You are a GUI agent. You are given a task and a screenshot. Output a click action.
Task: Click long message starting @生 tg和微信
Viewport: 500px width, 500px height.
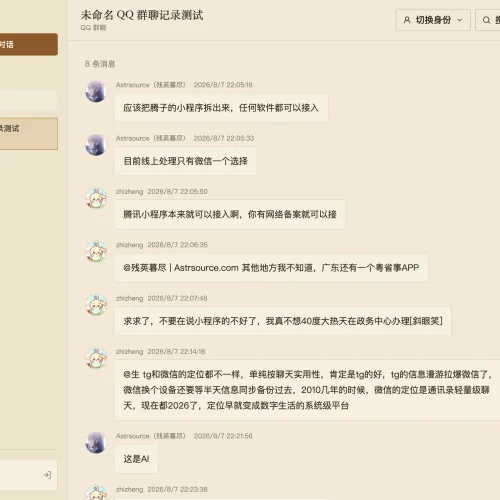click(x=307, y=390)
